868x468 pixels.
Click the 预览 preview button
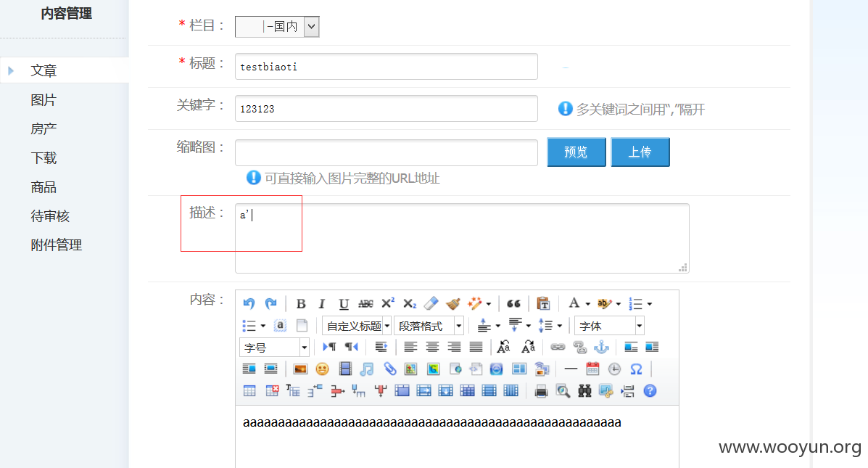pos(576,152)
